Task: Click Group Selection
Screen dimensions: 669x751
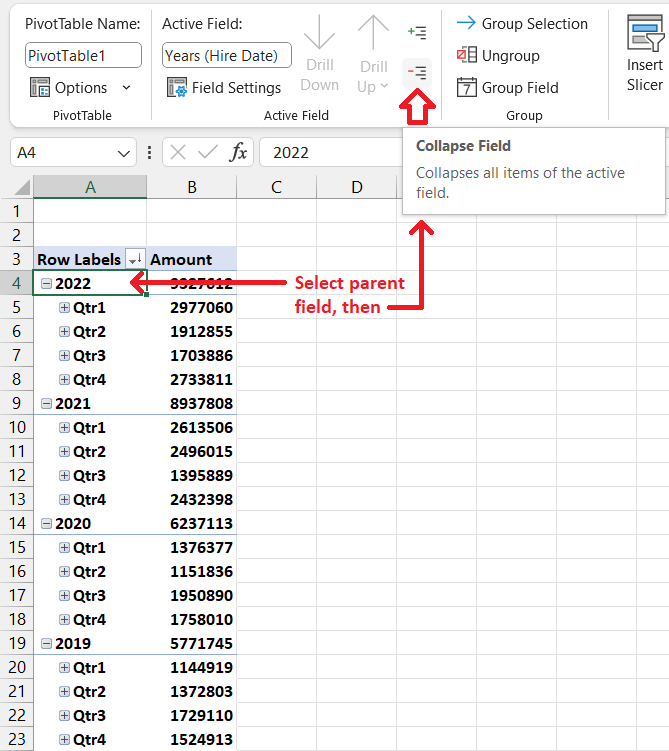Action: pos(522,23)
